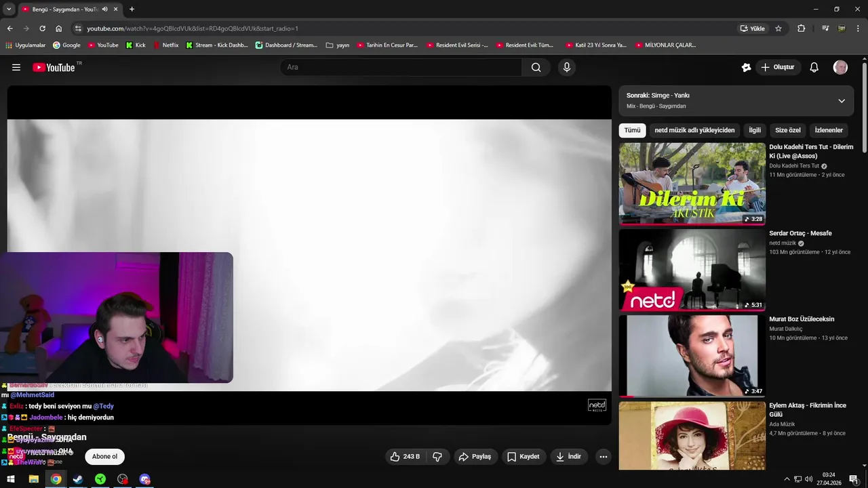Open Dolu Kadehi Ters Tut channel name
The width and height of the screenshot is (868, 488).
(x=794, y=166)
